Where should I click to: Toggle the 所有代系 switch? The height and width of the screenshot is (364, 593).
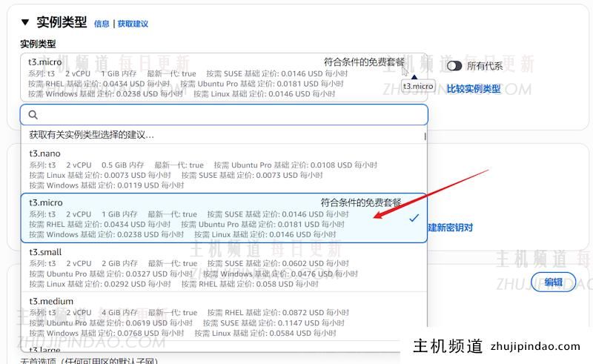(454, 66)
